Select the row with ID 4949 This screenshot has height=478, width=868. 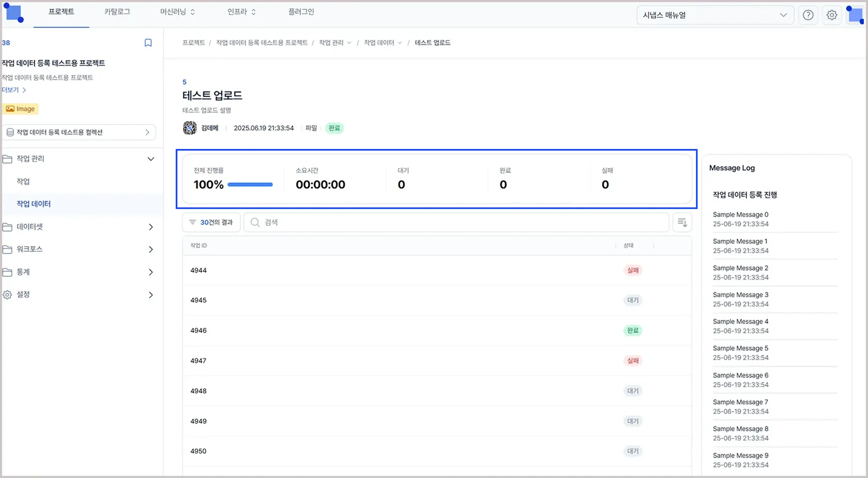437,421
